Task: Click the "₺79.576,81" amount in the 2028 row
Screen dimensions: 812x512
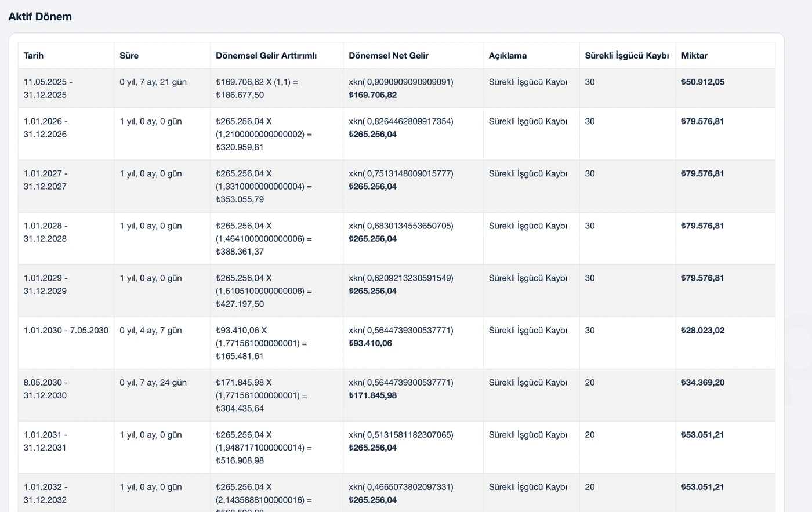Action: point(703,226)
